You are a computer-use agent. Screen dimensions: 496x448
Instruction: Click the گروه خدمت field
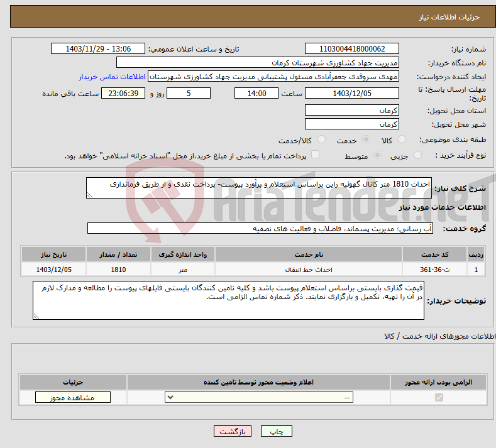click(x=260, y=228)
